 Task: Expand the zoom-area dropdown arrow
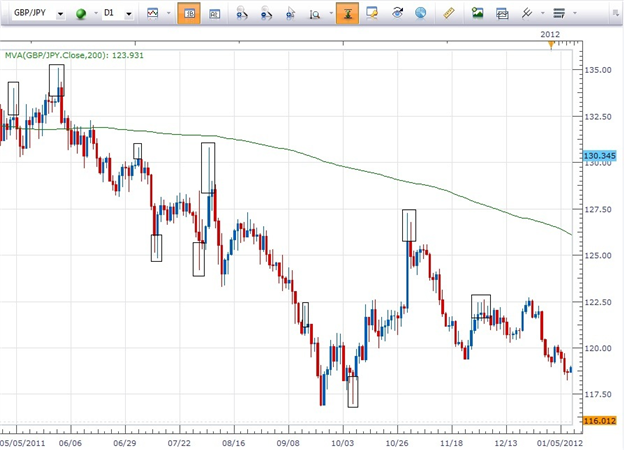[331, 13]
